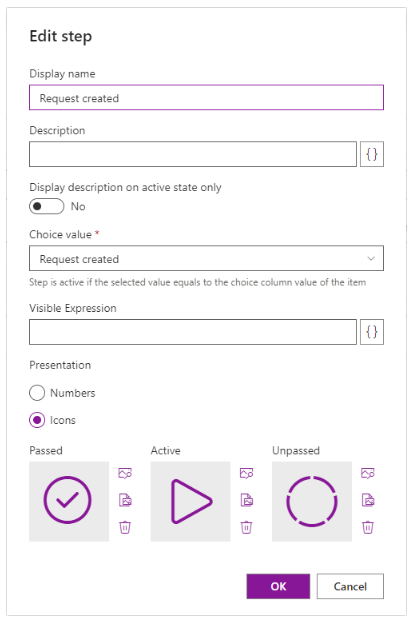Select from icon gallery for Passed icon
The image size is (410, 620).
click(x=125, y=473)
